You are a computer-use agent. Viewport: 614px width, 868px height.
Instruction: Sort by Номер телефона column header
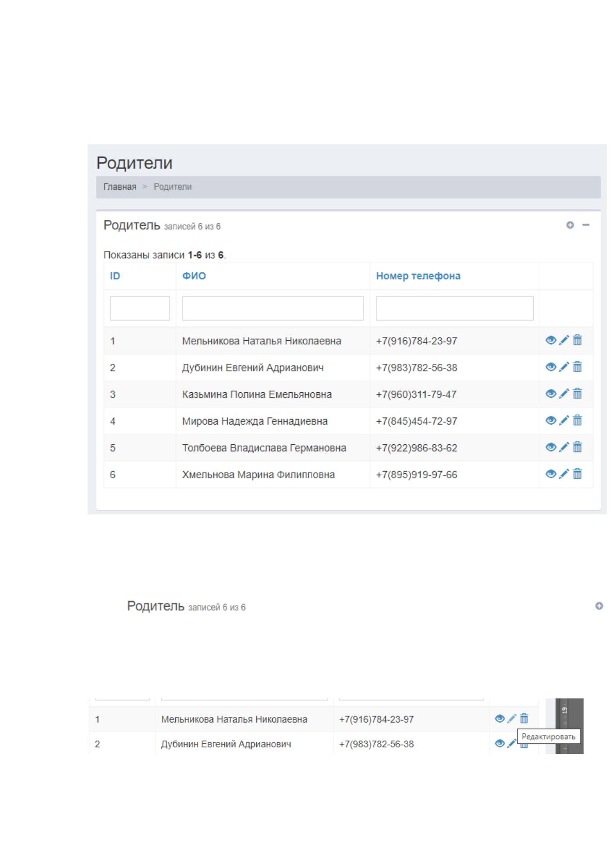[418, 276]
